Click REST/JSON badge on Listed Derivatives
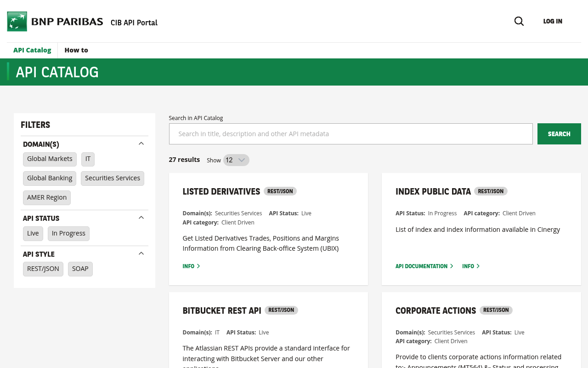This screenshot has height=368, width=588. (x=280, y=191)
